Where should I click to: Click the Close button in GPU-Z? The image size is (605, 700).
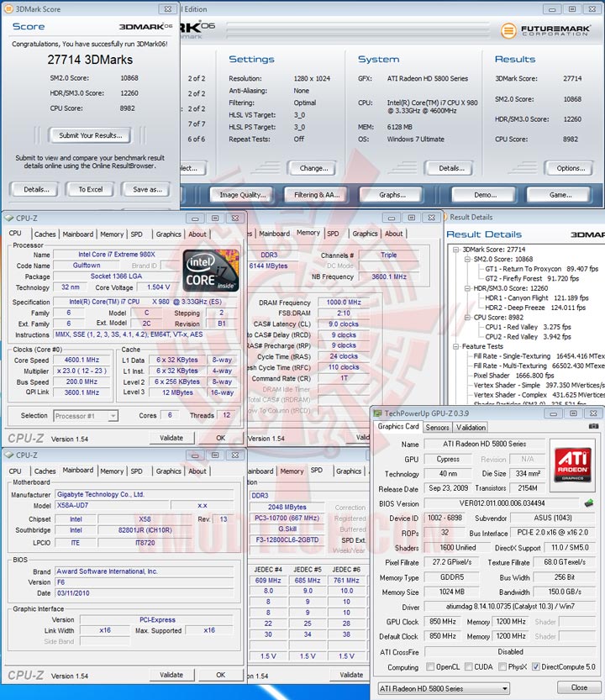click(x=579, y=687)
